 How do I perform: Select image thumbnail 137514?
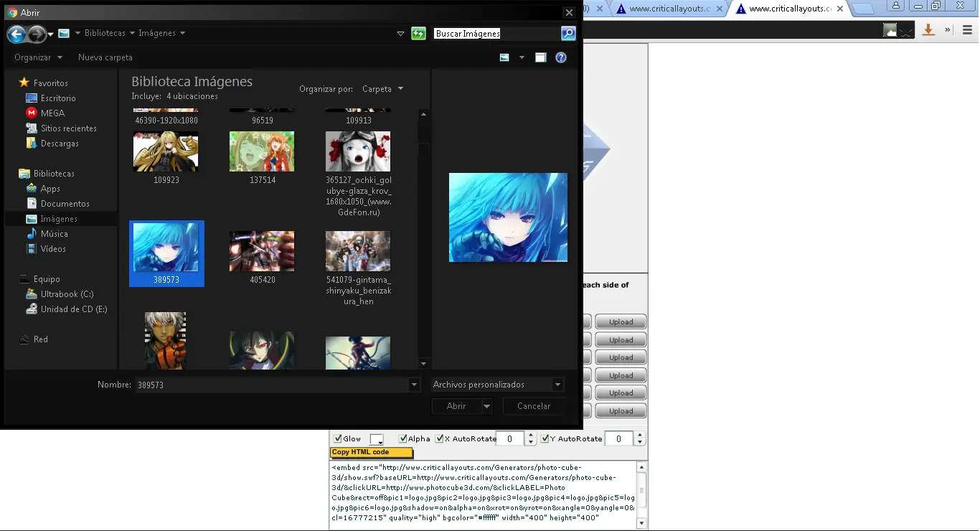click(x=262, y=151)
